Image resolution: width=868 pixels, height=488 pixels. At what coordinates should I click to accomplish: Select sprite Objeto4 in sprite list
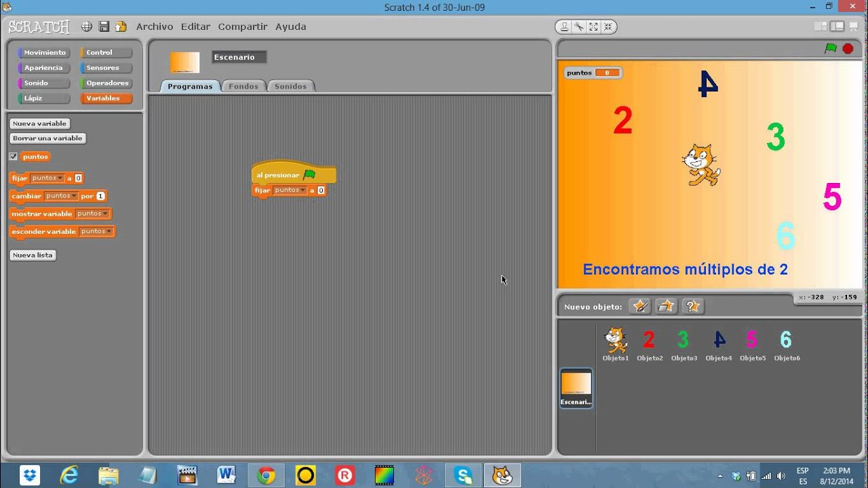(719, 344)
